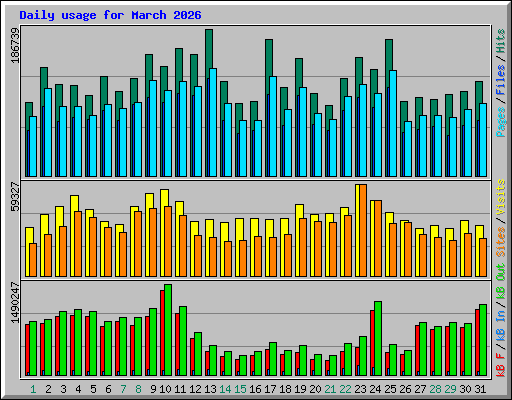
Task: Click day 24 on the x-axis
Action: click(x=375, y=389)
